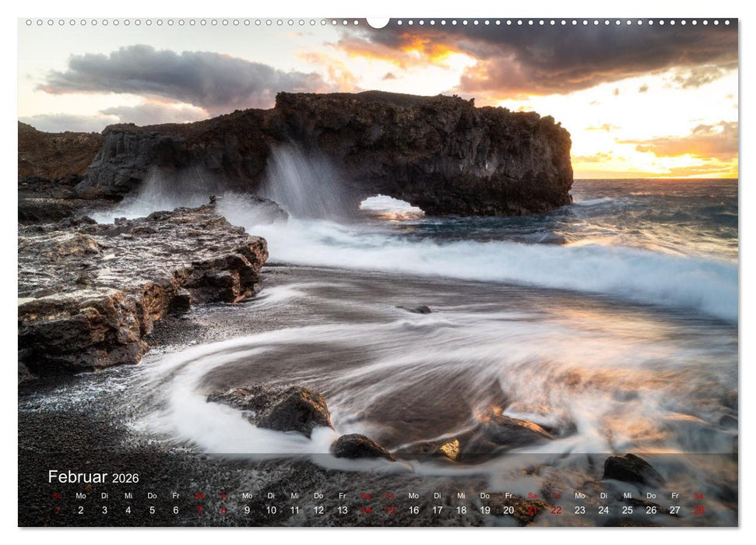The height and width of the screenshot is (545, 756).
Task: Select the Do header above date 19
Action: 483,495
